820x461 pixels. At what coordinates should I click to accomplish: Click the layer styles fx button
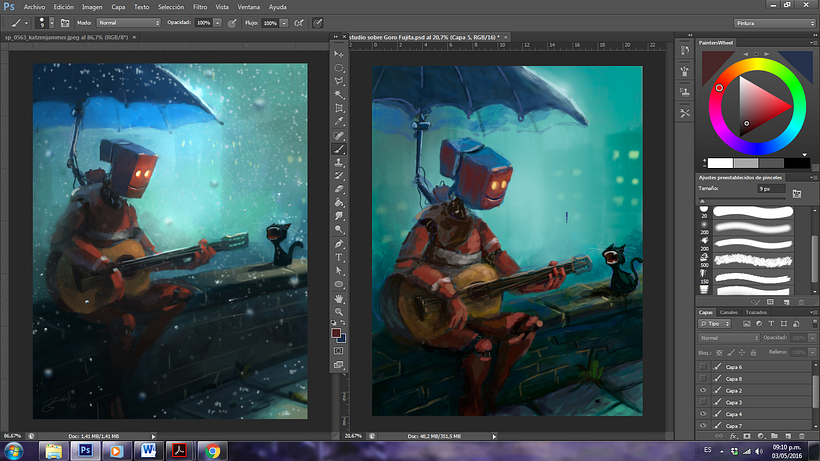(733, 436)
